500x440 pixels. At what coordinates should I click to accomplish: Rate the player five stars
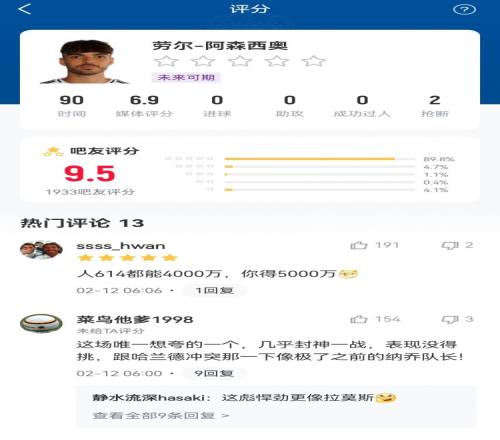pos(313,61)
